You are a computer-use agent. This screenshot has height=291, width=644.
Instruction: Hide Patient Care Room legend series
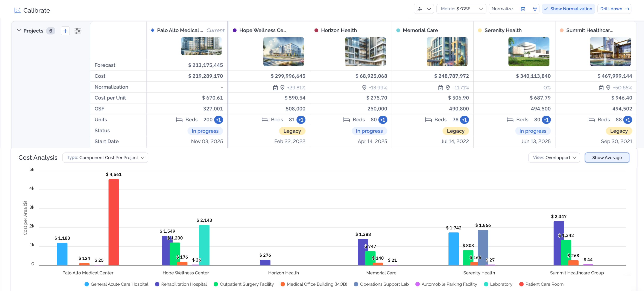click(x=544, y=284)
